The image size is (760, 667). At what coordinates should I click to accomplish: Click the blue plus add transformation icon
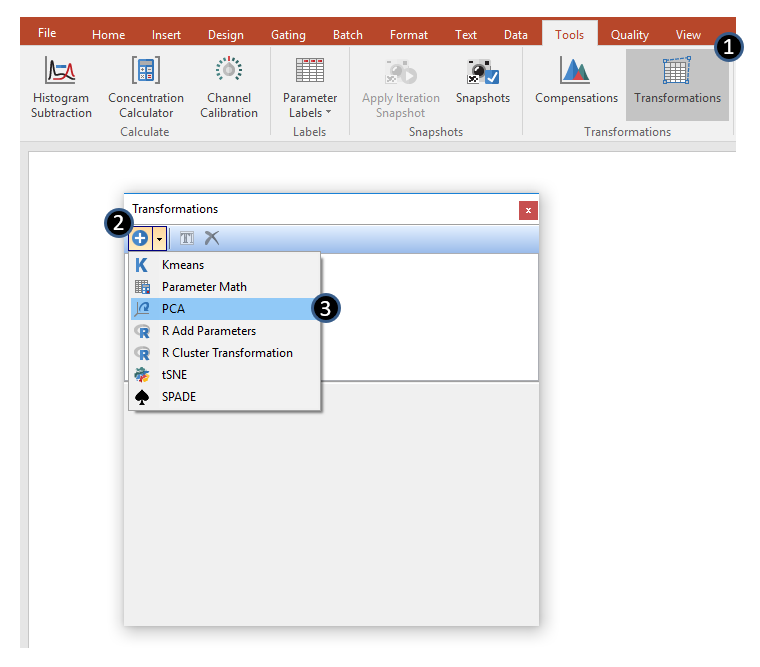[x=140, y=238]
